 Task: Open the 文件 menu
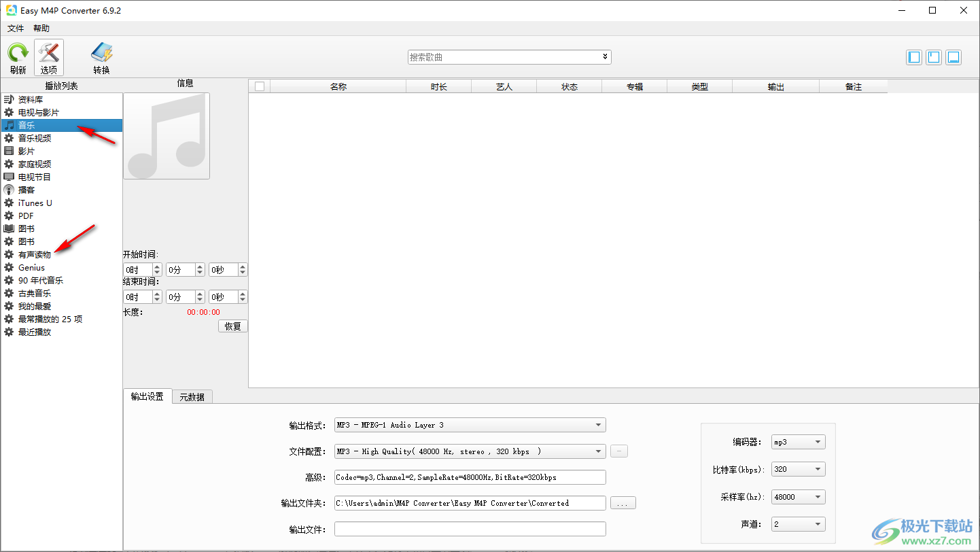point(16,28)
